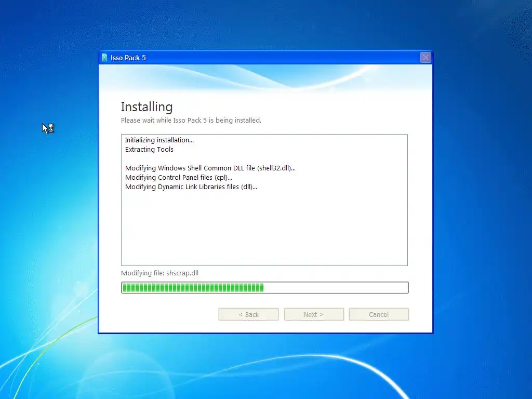Click the Back button
Screen dimensions: 532x399
click(248, 314)
